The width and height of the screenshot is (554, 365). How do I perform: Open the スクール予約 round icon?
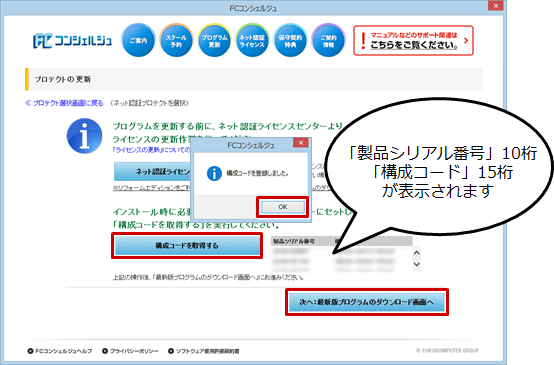click(176, 41)
